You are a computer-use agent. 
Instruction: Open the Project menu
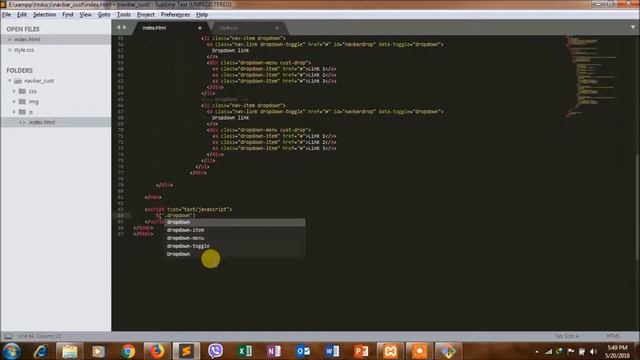click(x=146, y=15)
